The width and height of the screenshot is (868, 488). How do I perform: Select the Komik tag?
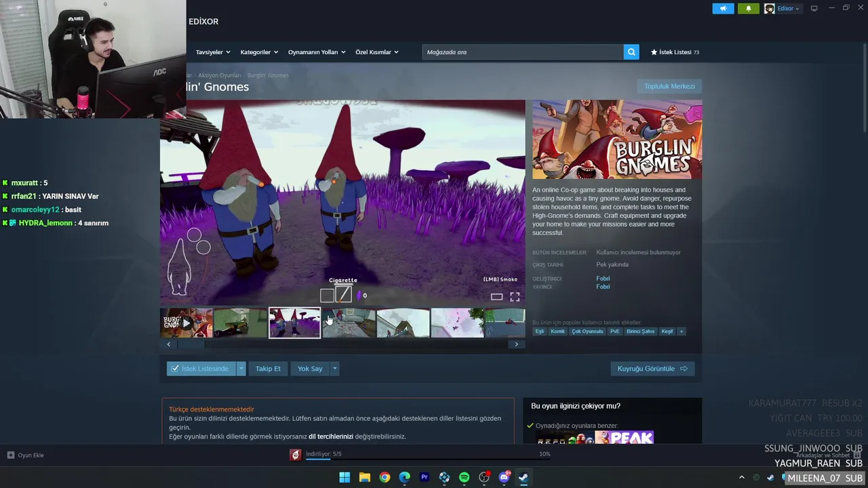pyautogui.click(x=557, y=331)
